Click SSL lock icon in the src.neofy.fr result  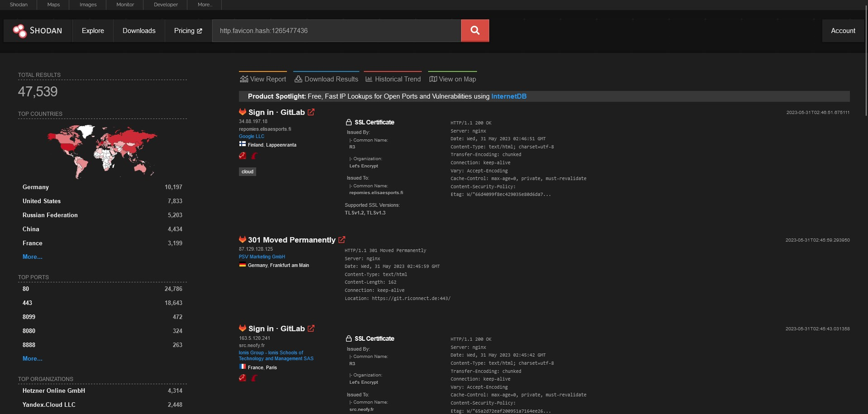349,338
